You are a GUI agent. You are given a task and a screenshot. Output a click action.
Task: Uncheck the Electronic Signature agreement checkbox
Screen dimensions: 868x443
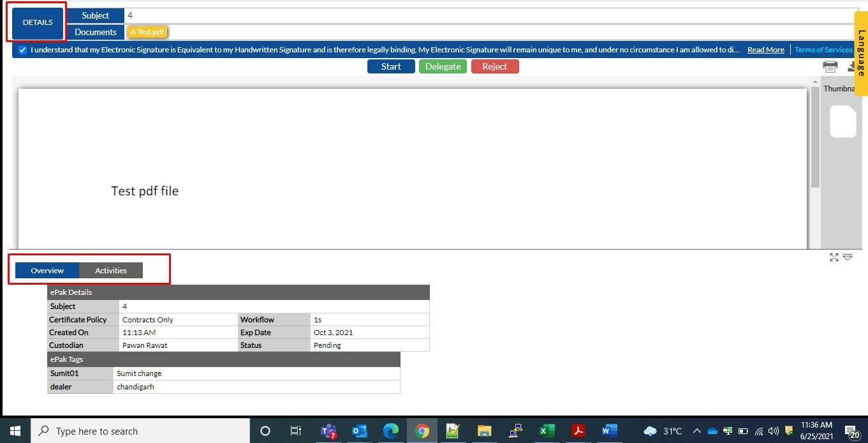22,50
